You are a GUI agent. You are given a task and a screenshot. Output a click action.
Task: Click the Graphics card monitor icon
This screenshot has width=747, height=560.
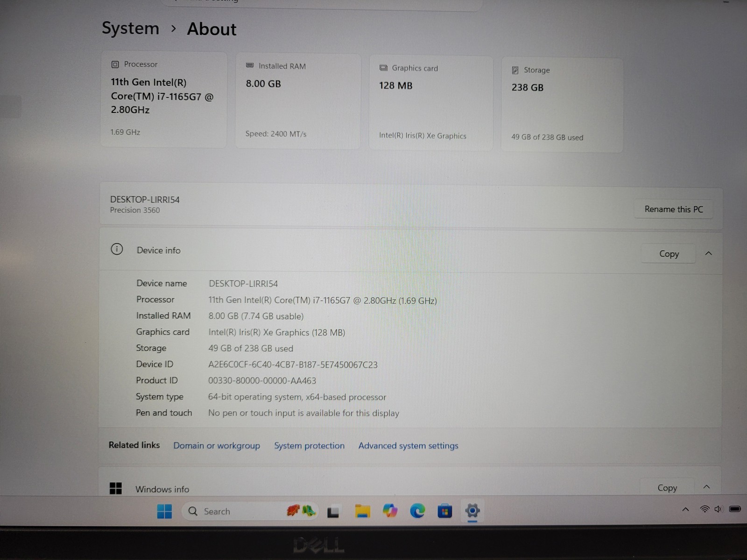click(x=383, y=68)
